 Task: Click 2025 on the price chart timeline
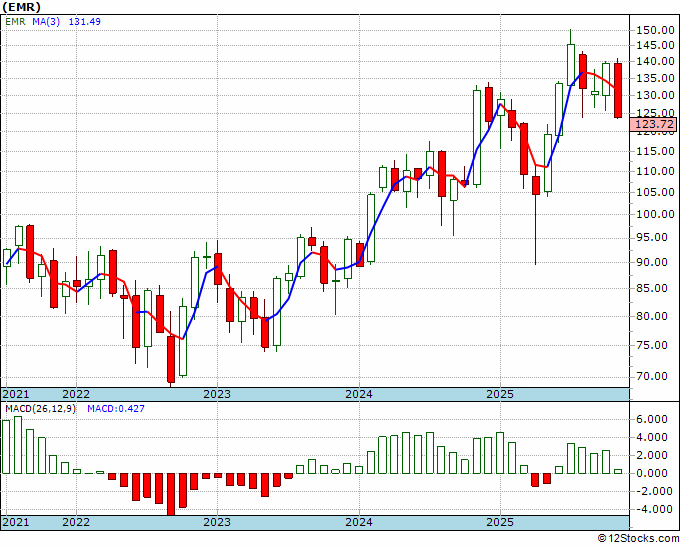point(500,394)
